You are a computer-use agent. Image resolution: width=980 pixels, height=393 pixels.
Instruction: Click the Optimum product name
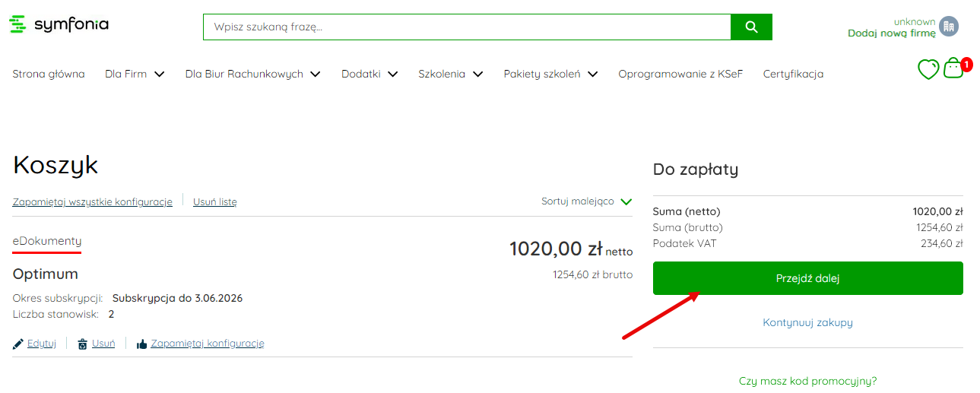[x=46, y=274]
